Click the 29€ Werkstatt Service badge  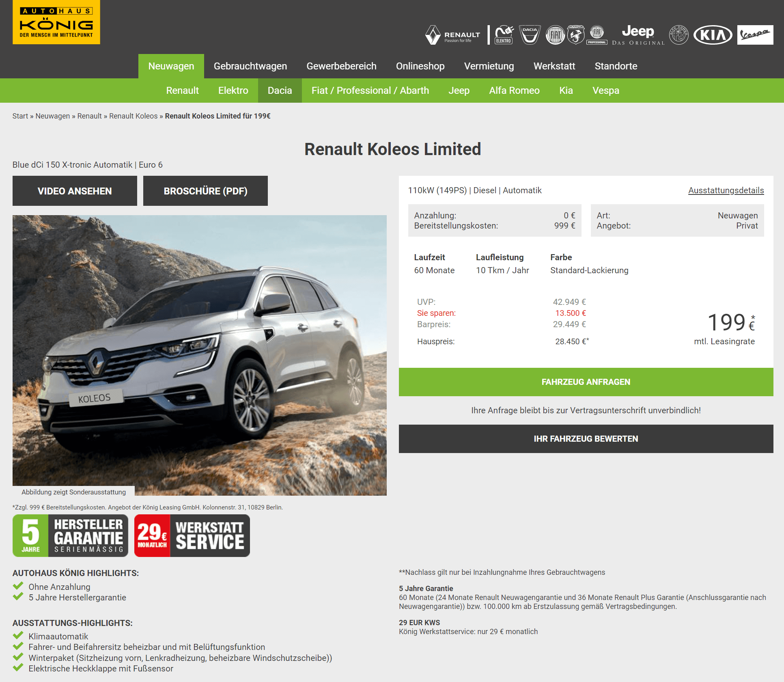point(192,536)
